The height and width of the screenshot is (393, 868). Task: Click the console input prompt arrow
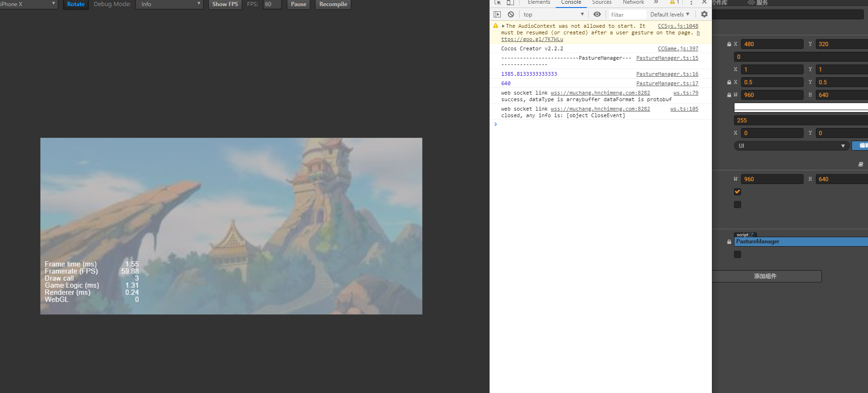point(496,124)
